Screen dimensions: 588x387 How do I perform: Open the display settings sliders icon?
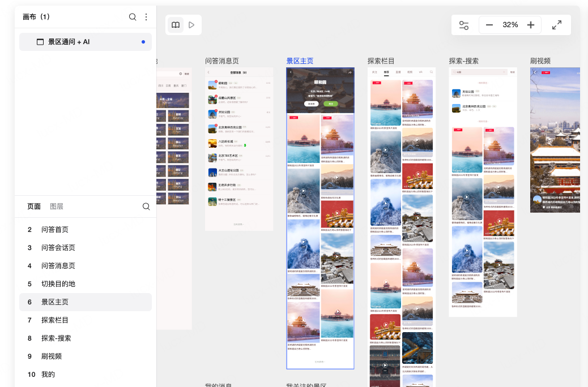(464, 25)
